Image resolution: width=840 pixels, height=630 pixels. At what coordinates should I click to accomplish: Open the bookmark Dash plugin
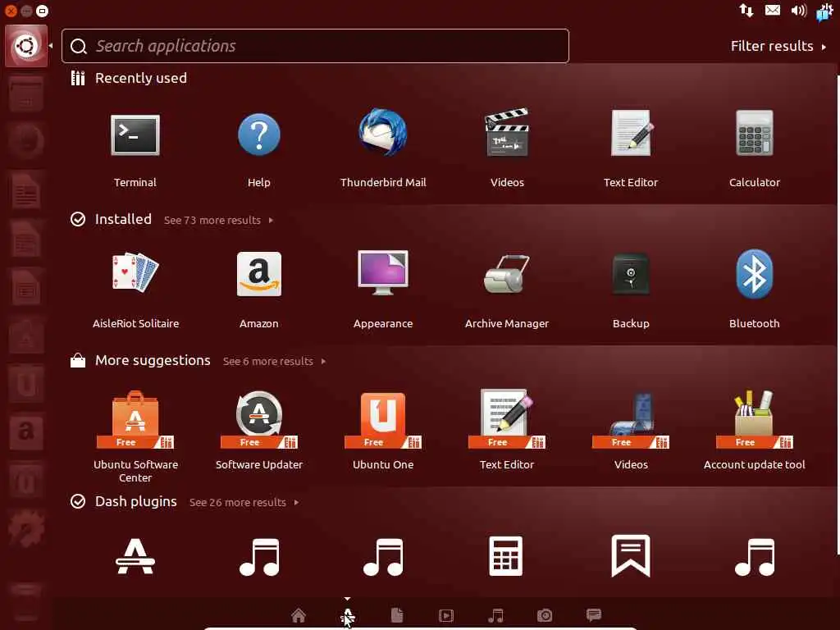631,555
